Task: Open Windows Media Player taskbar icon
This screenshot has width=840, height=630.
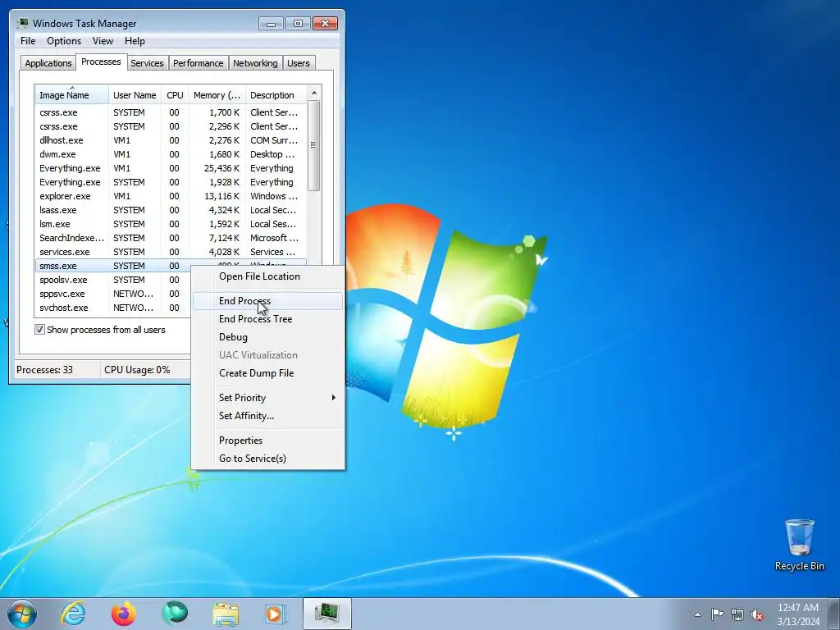Action: pyautogui.click(x=276, y=614)
